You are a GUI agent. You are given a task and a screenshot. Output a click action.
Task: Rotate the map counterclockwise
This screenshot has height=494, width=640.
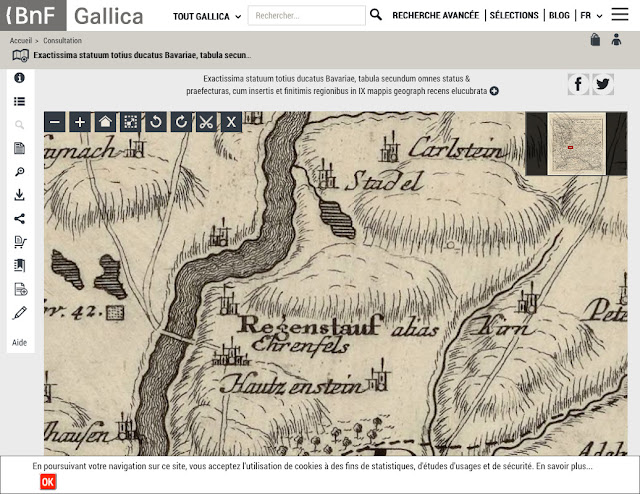(x=156, y=122)
